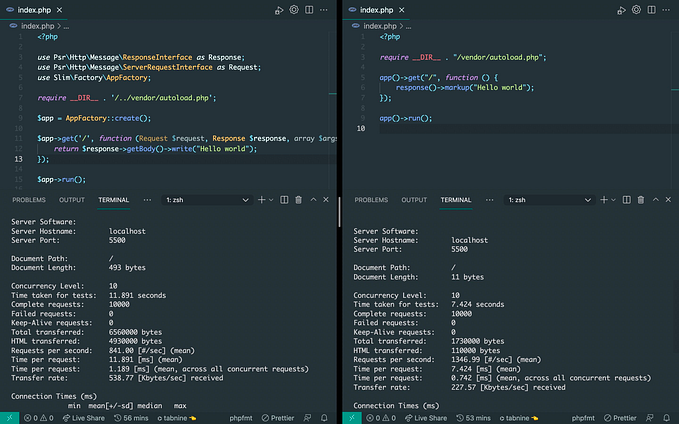Maximize left panel with the up chevron
The height and width of the screenshot is (424, 679).
click(x=313, y=199)
